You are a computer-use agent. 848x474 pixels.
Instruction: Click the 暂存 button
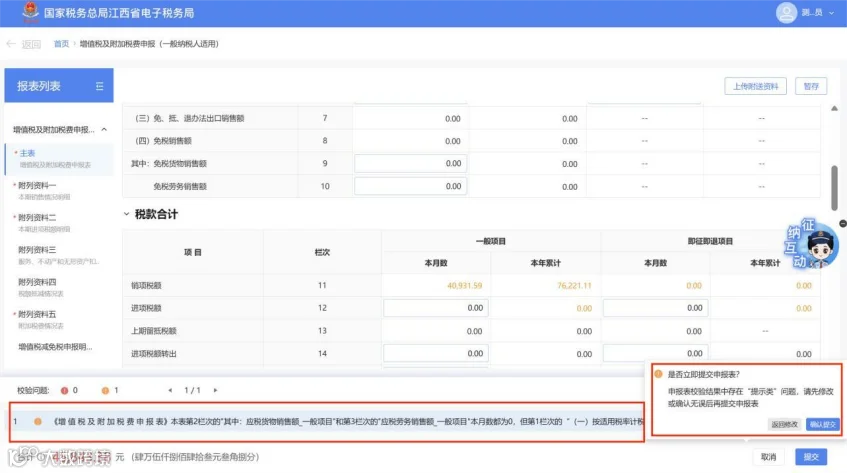pyautogui.click(x=811, y=86)
